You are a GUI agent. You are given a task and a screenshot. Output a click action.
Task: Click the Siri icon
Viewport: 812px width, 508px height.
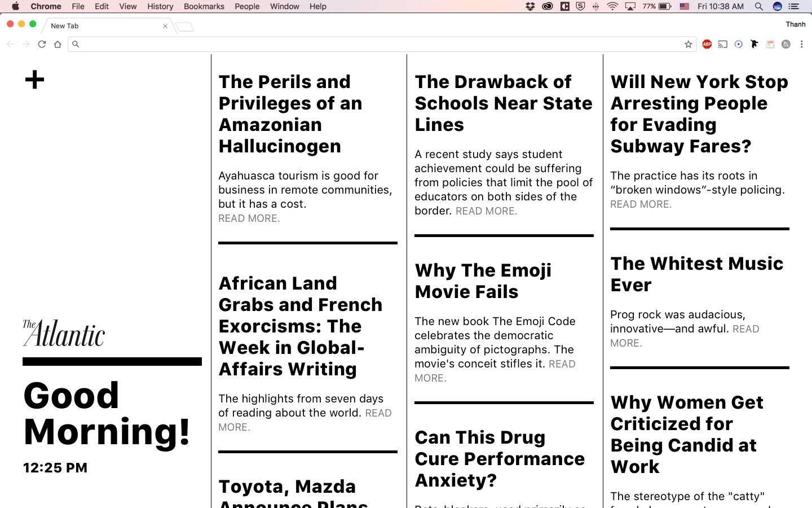pyautogui.click(x=777, y=6)
